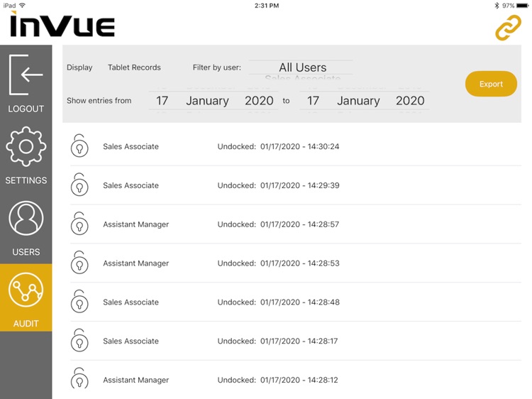Select end day 17 picker
Screen dimensions: 532x399
(x=313, y=101)
